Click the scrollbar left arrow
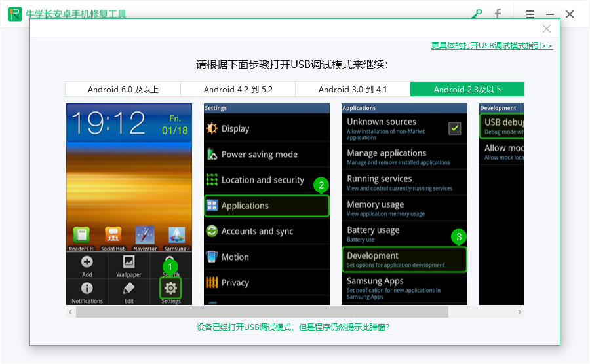 (71, 312)
